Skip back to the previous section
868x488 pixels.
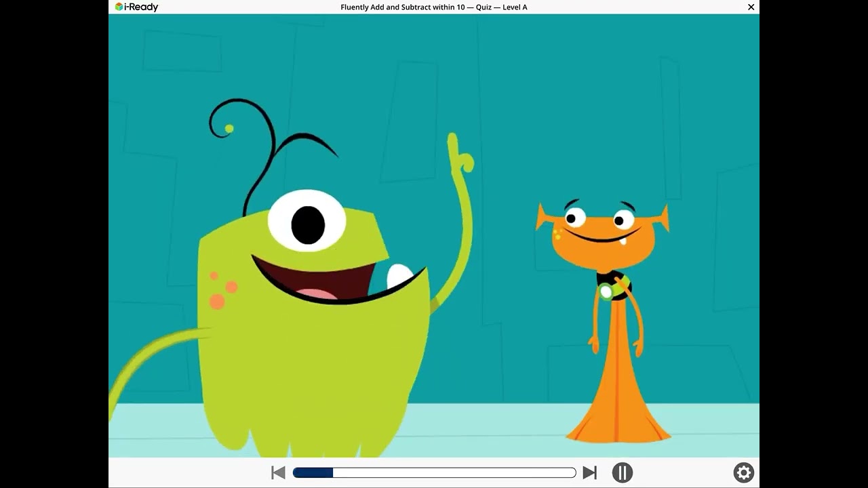[278, 473]
